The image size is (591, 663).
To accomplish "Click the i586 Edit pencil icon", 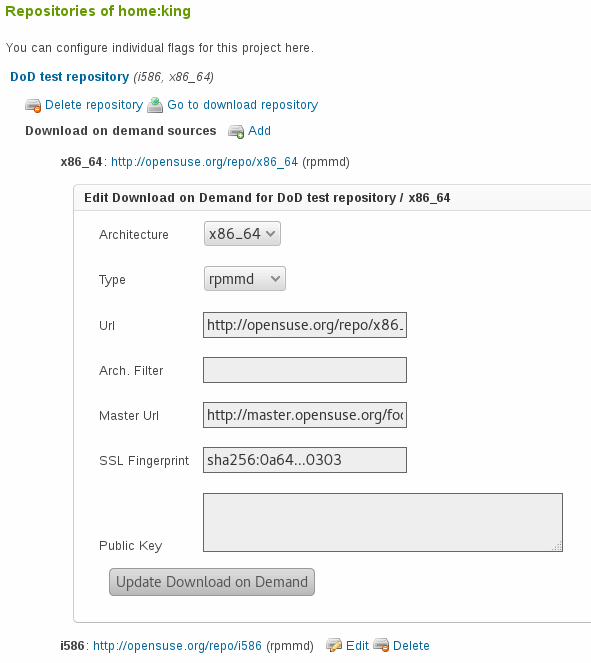I will [334, 645].
